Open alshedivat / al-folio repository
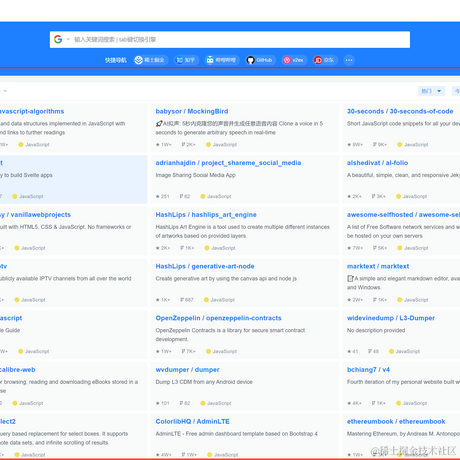Screen dimensions: 460x460 pyautogui.click(x=377, y=163)
